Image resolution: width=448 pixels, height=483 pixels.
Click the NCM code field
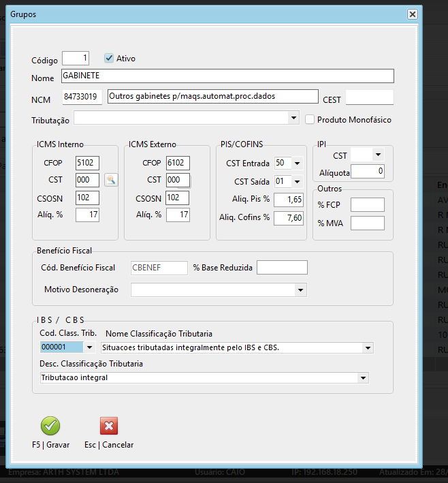click(82, 97)
